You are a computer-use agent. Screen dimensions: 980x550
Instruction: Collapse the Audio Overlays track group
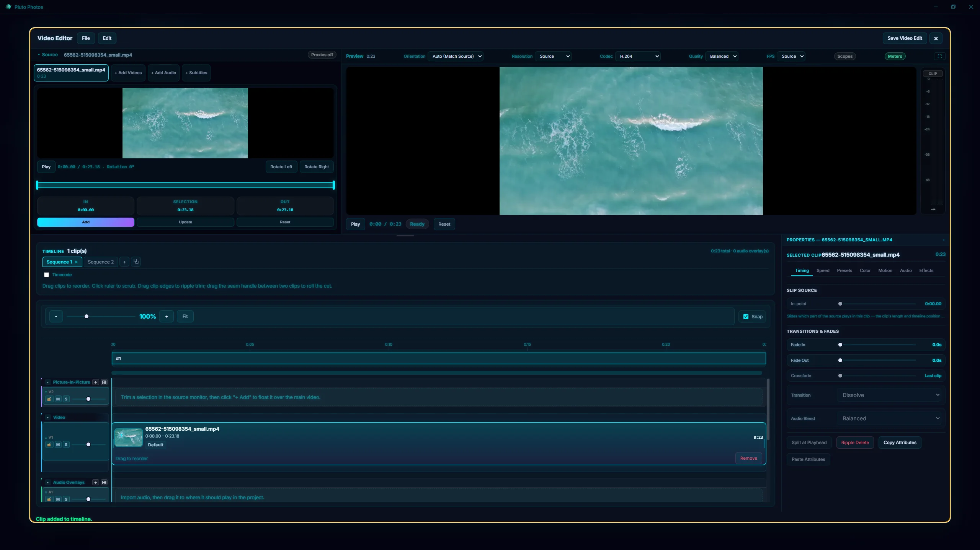48,482
